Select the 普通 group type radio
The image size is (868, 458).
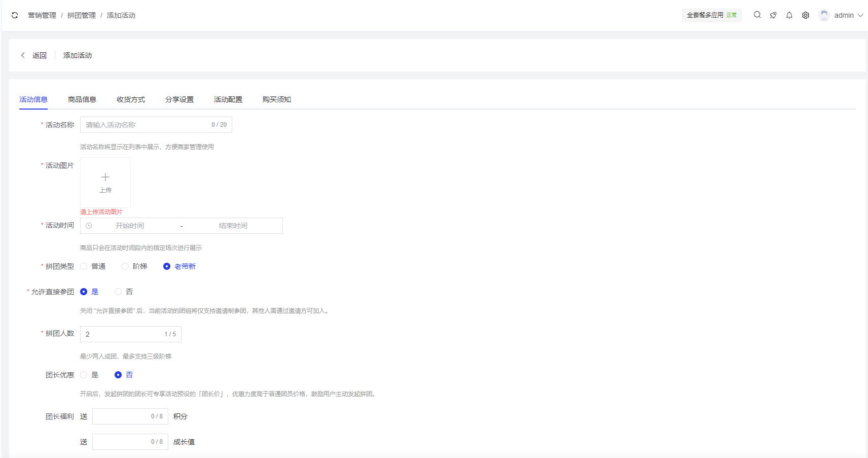84,266
